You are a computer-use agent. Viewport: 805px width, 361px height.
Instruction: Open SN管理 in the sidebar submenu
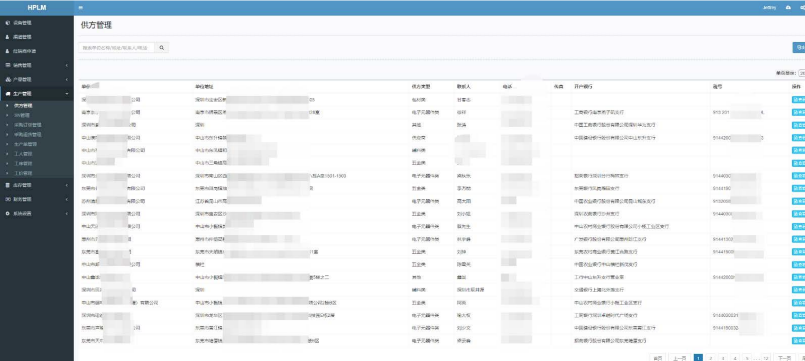click(x=22, y=115)
